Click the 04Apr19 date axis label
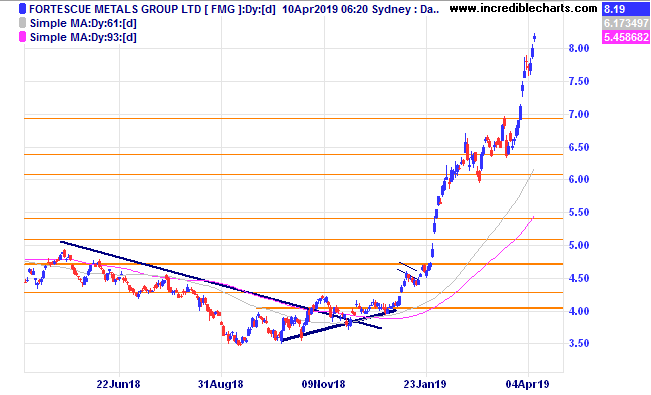Viewport: 651px width, 395px height. (x=527, y=384)
